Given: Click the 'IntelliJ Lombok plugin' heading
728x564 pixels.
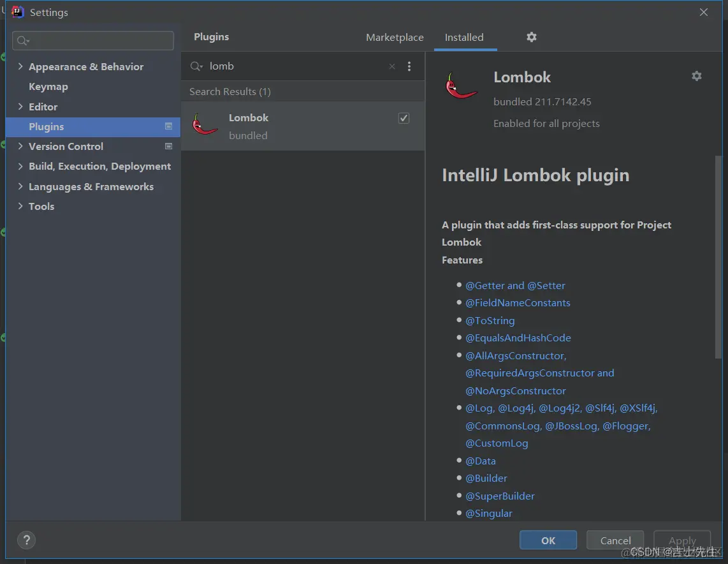Looking at the screenshot, I should (535, 175).
